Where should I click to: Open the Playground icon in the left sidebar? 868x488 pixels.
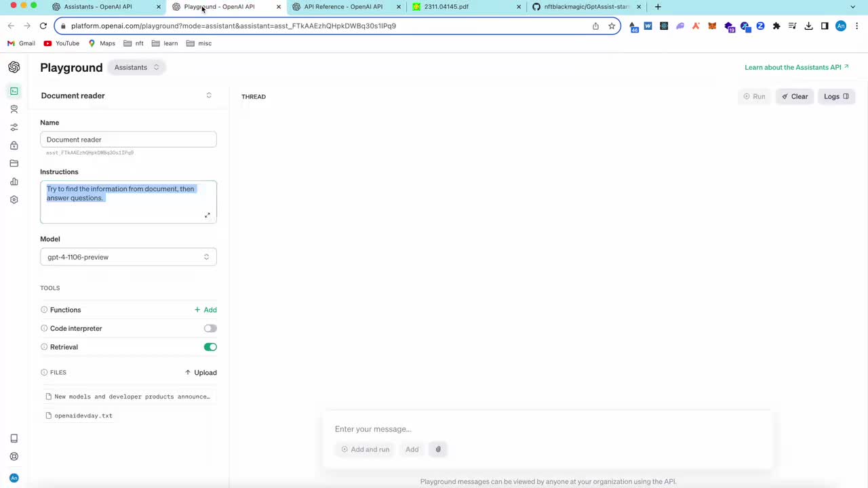click(14, 91)
